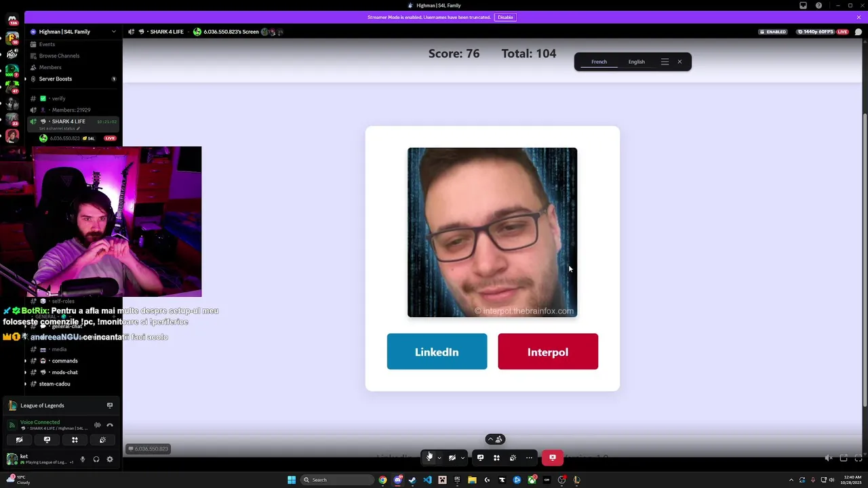The height and width of the screenshot is (488, 868).
Task: Open activities launcher in voice panel
Action: click(75, 440)
